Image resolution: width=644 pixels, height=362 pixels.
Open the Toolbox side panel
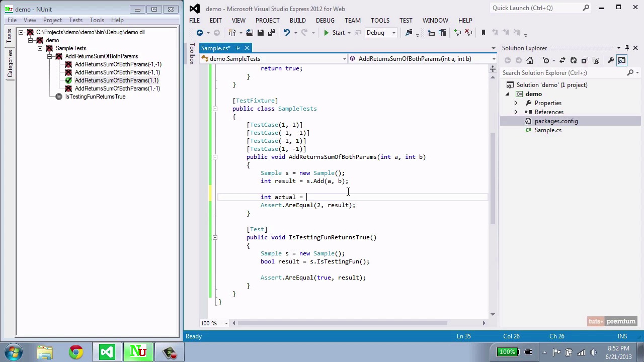[192, 54]
